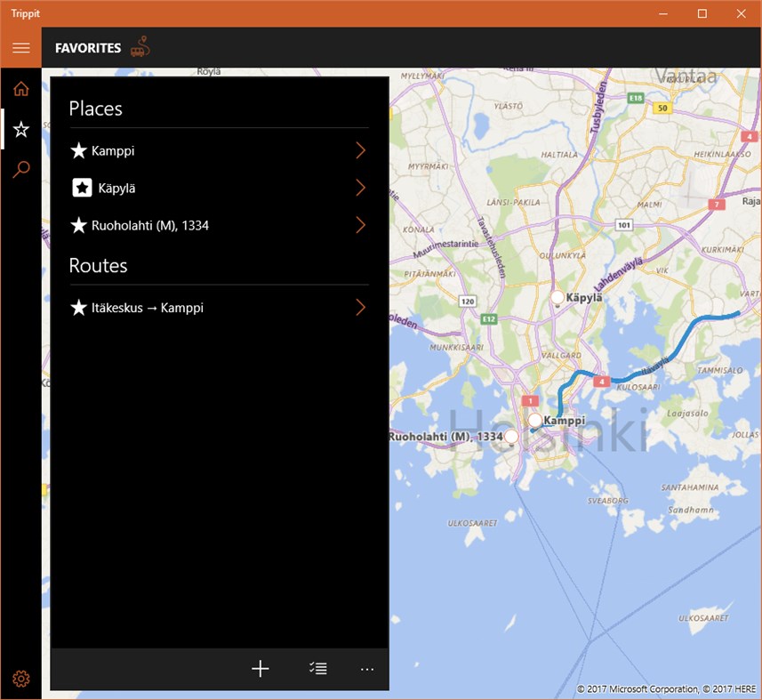This screenshot has width=762, height=700.
Task: Open the Käpylä entry via its chevron
Action: click(x=360, y=188)
